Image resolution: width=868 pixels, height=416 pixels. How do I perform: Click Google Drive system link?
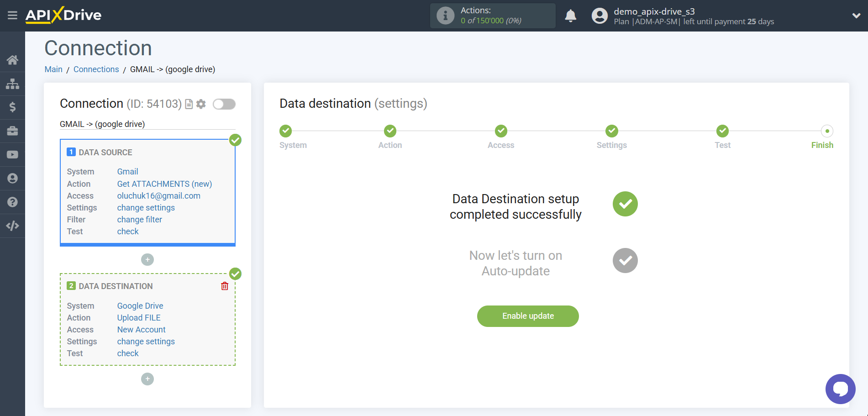140,306
